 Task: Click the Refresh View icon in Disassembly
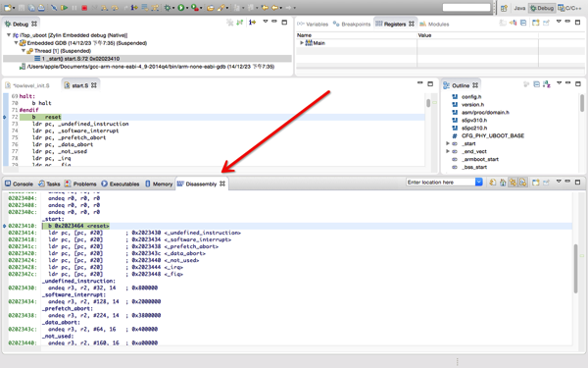(492, 183)
